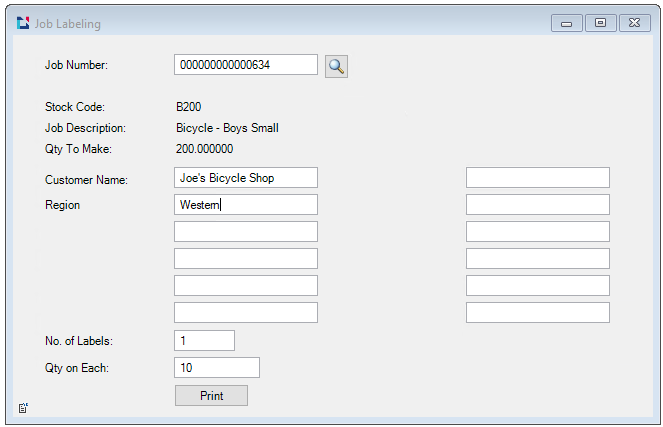
Task: Click the B200 stock code value
Action: [189, 107]
